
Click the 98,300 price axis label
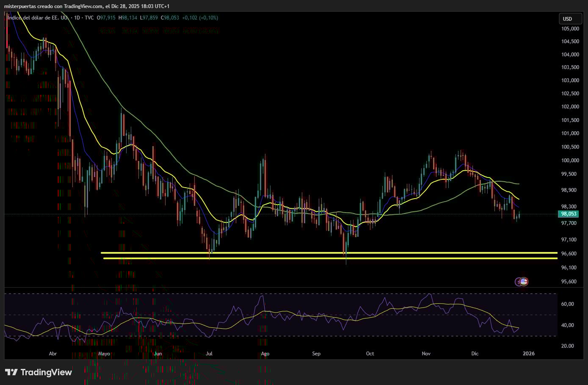click(x=569, y=207)
